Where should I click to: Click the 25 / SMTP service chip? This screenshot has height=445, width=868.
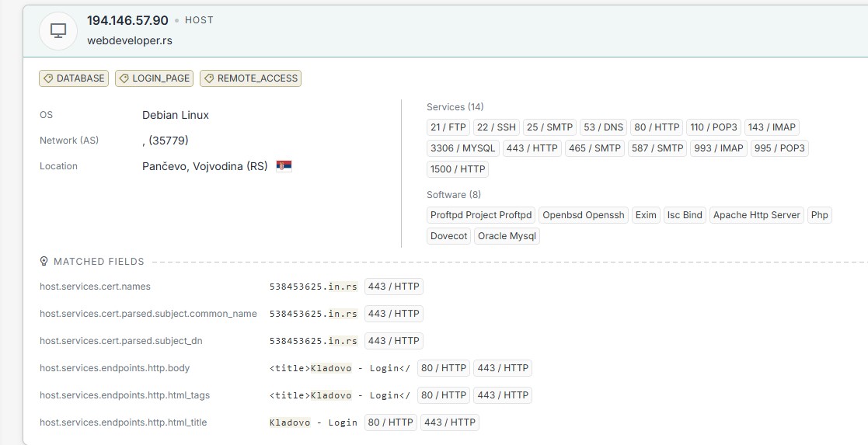549,127
